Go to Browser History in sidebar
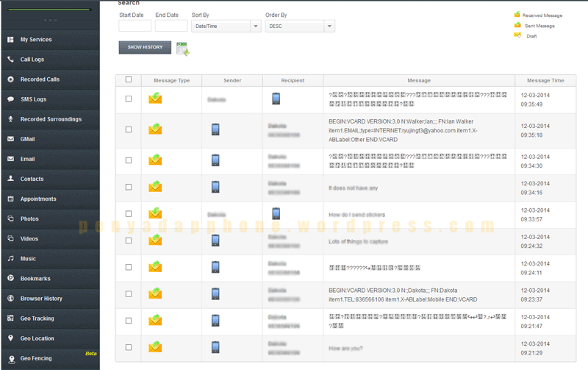588x370 pixels. click(x=41, y=299)
